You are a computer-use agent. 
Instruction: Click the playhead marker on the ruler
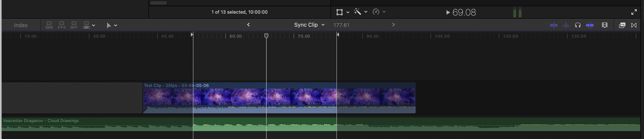[x=266, y=36]
